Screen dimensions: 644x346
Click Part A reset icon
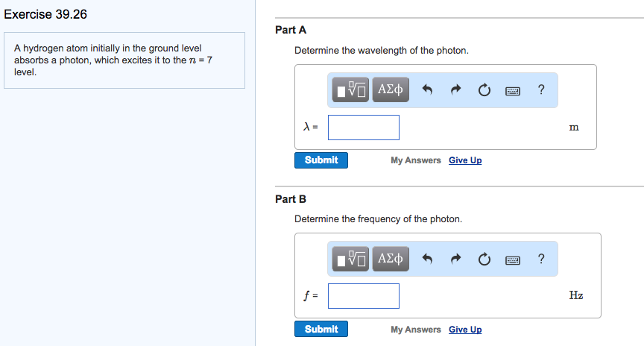pyautogui.click(x=484, y=91)
